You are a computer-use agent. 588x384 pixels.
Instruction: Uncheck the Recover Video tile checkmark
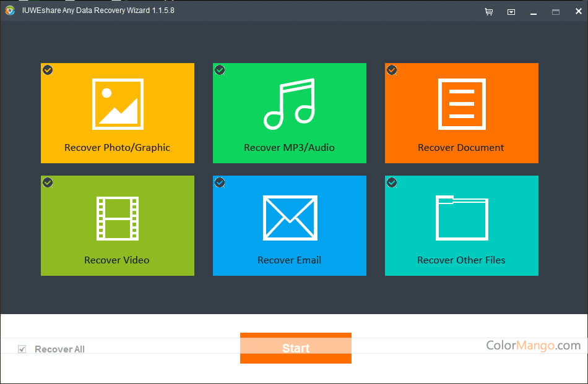(48, 182)
